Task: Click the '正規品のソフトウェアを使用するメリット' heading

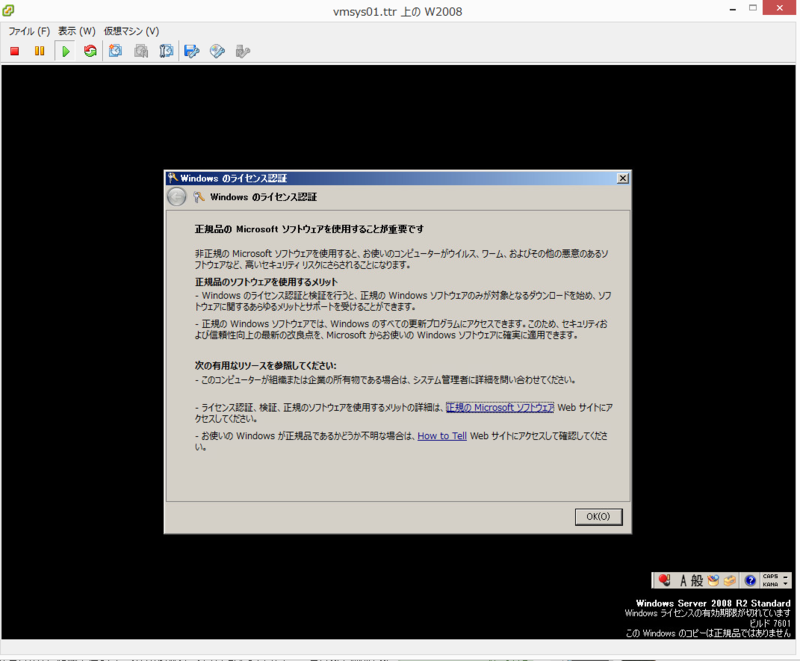Action: (266, 282)
